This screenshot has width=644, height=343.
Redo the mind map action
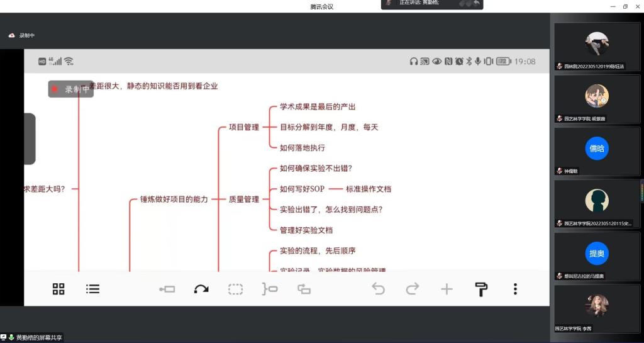(413, 289)
